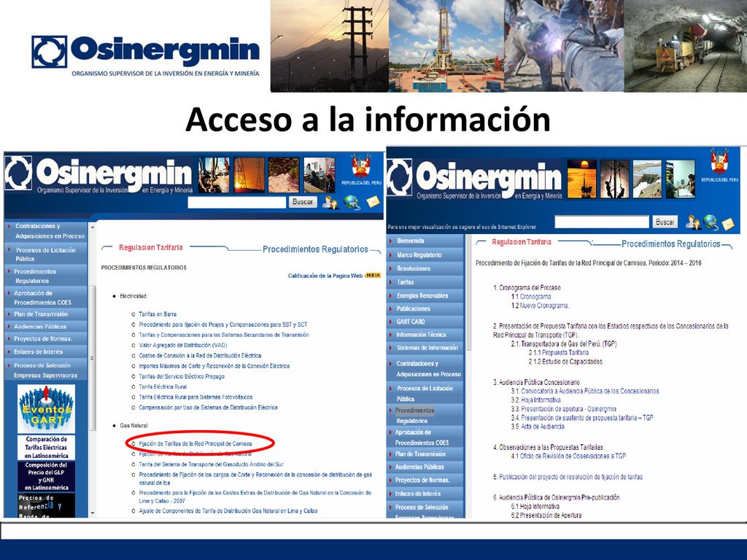
Task: Open the envelope mail icon on left page
Action: (x=373, y=202)
